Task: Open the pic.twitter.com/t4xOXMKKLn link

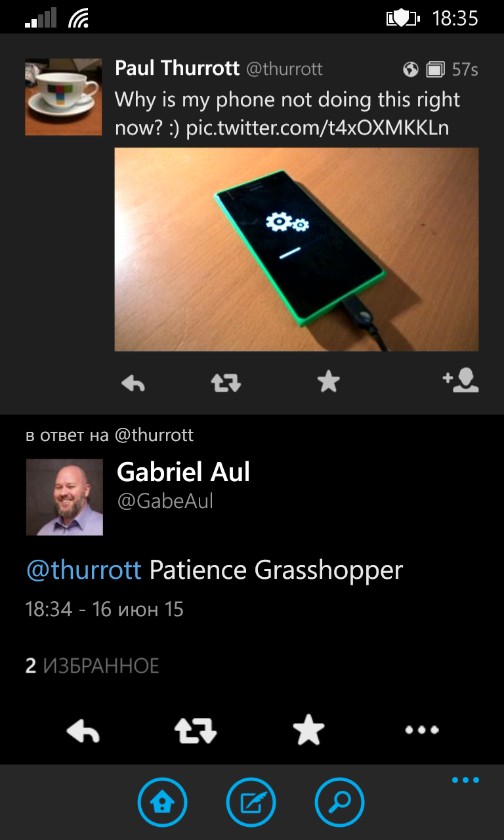Action: pyautogui.click(x=318, y=128)
